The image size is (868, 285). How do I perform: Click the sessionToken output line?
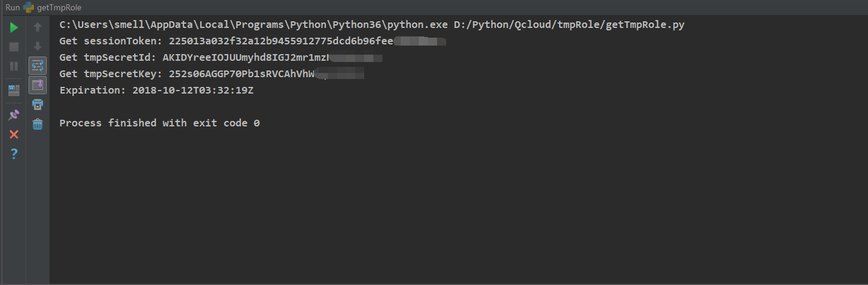(x=253, y=41)
